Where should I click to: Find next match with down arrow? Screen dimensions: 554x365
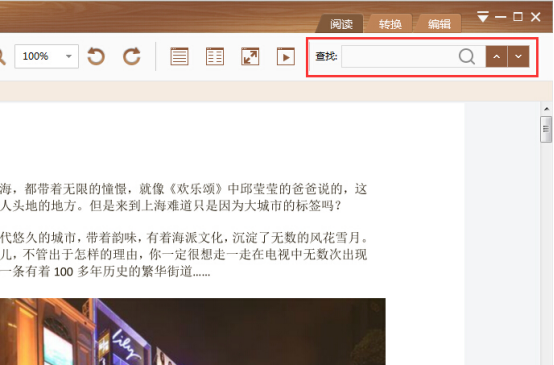518,57
